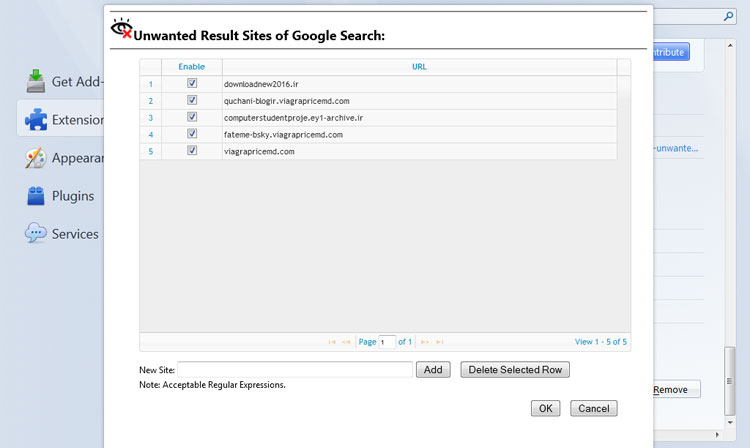Click the eye with red X dialog icon

coord(121,29)
